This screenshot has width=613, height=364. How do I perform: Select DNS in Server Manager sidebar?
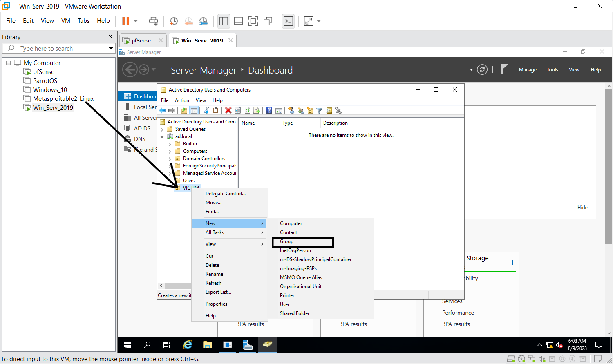139,139
